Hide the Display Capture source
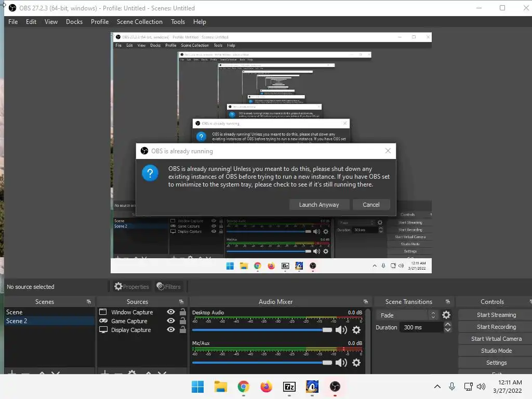The height and width of the screenshot is (399, 532). [171, 329]
